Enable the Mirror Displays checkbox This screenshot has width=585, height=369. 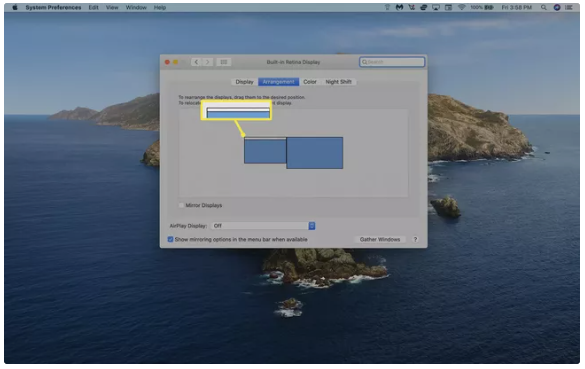tap(181, 205)
